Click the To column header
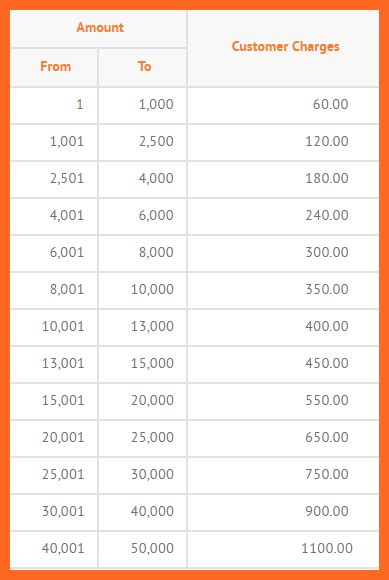 pyautogui.click(x=145, y=67)
